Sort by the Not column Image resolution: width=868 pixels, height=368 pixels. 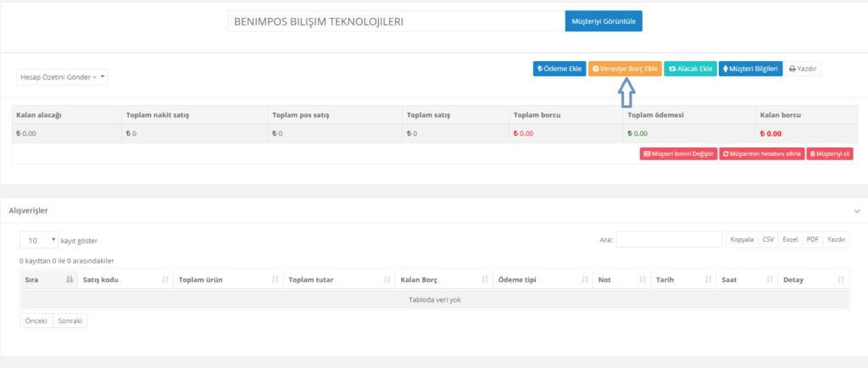[x=621, y=280]
